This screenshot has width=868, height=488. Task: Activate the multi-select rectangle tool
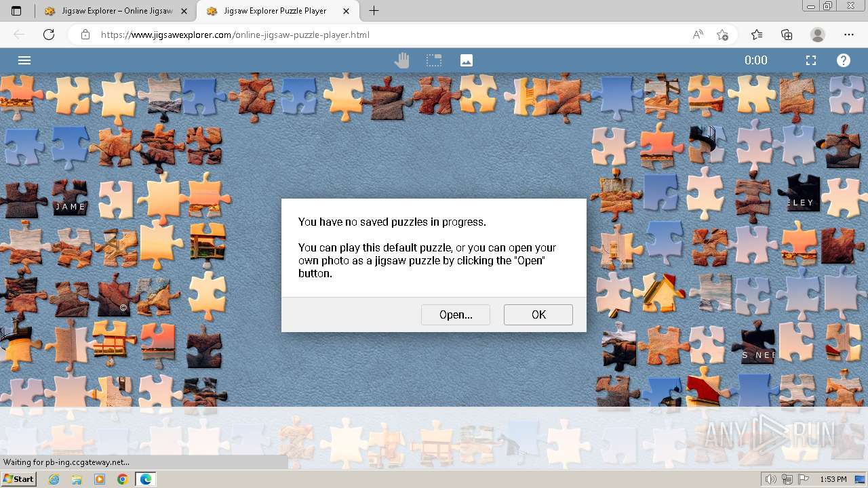pos(434,60)
